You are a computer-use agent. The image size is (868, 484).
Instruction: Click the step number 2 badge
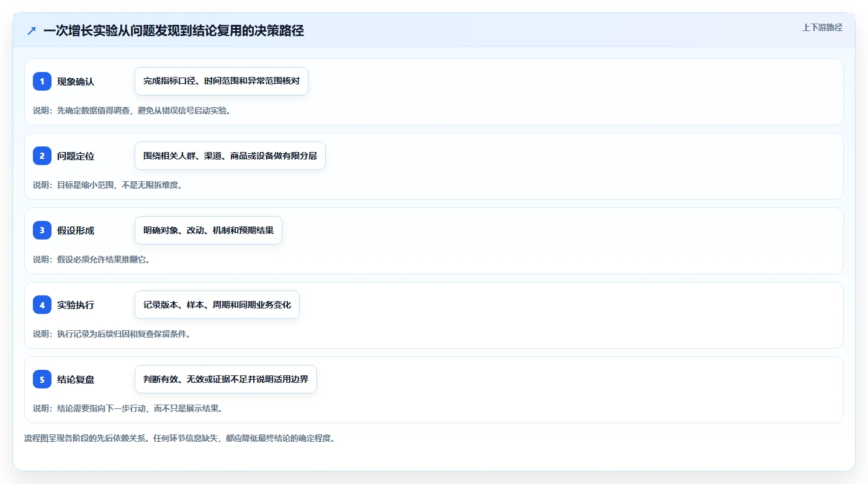coord(42,156)
